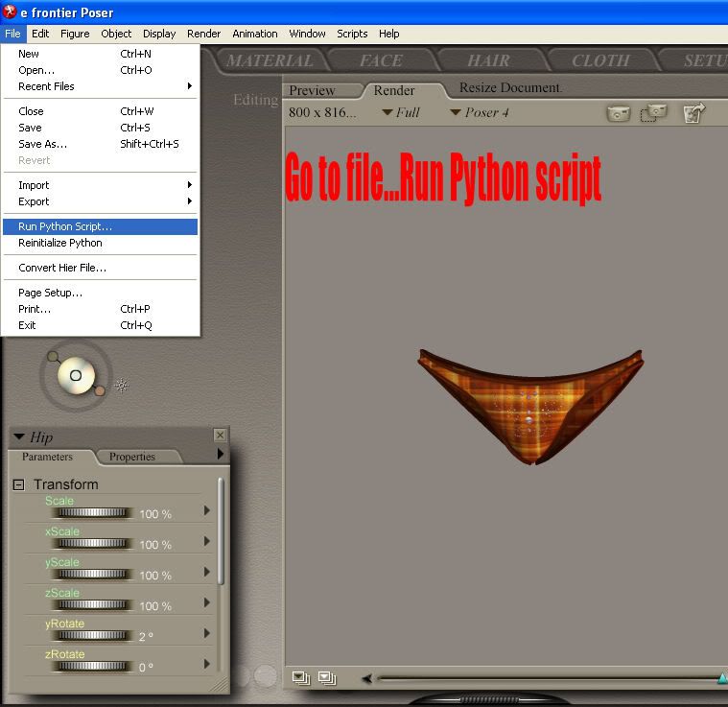Click the Scale 100 % value
The image size is (728, 707).
[x=155, y=514]
